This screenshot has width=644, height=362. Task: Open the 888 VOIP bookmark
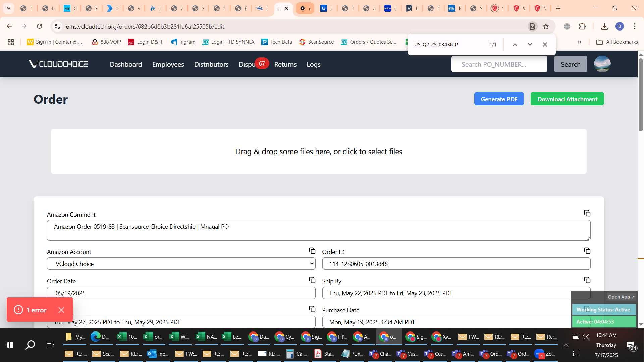[106, 42]
